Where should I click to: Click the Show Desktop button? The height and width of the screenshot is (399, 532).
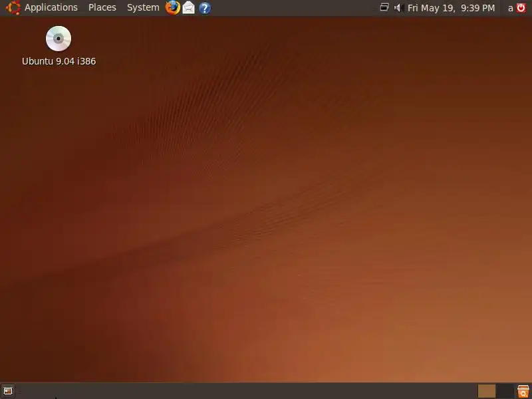pyautogui.click(x=8, y=391)
